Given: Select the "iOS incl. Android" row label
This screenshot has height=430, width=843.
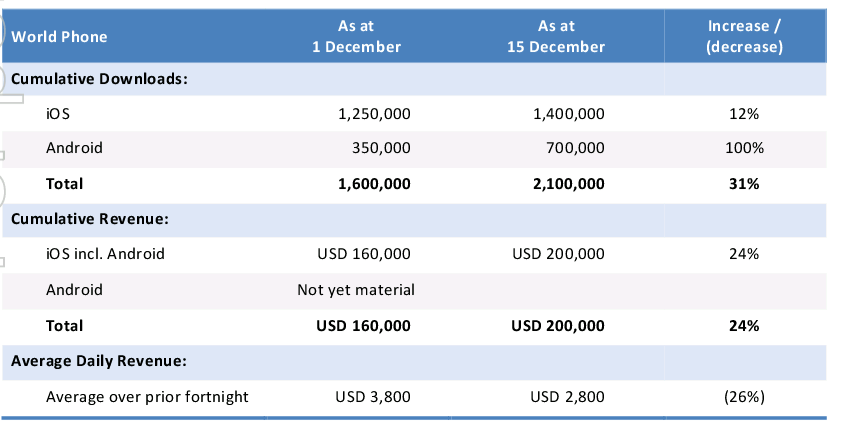Looking at the screenshot, I should click(105, 254).
